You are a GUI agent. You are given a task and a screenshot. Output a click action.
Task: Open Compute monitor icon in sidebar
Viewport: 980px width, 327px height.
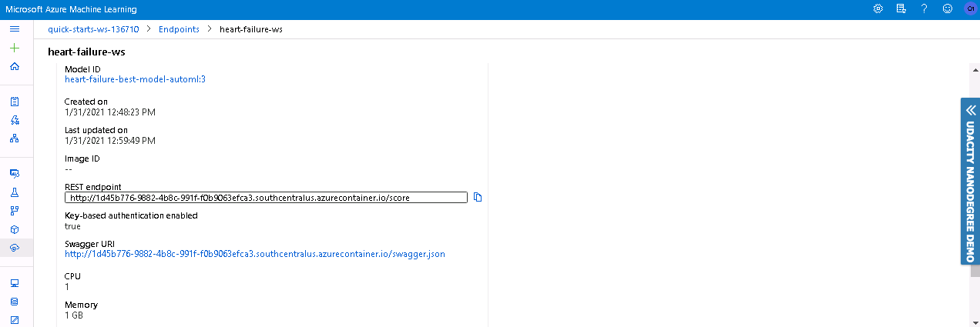pos(15,283)
